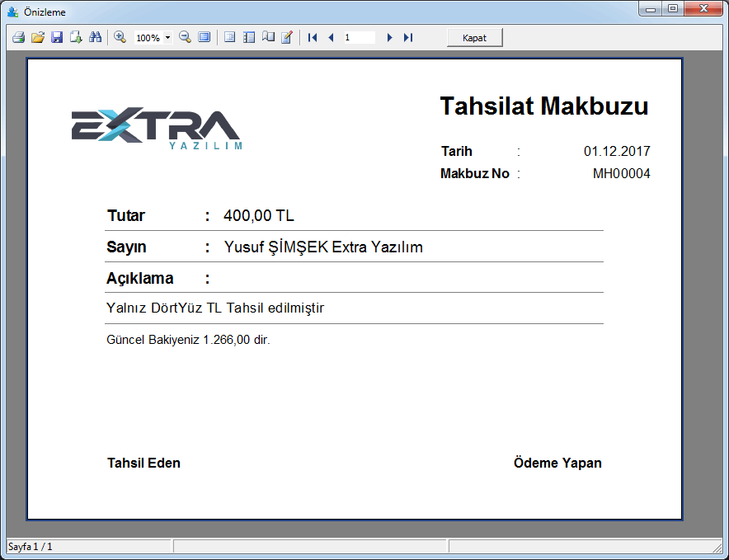Click the Önizleme title bar app icon
Screen dimensions: 729x560
pos(12,12)
